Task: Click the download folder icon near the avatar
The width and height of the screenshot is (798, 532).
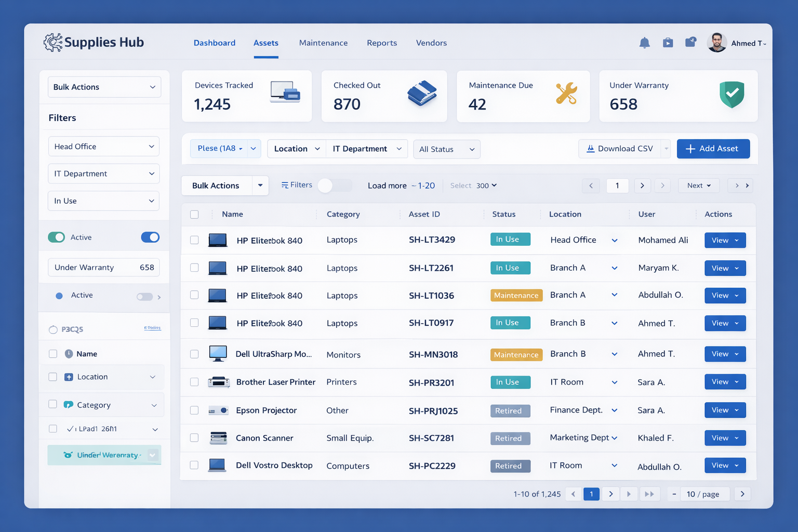Action: tap(690, 43)
